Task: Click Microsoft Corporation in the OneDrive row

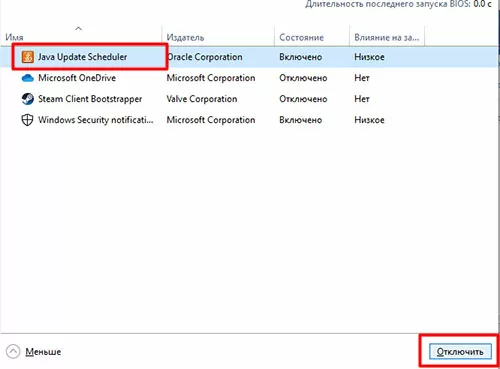Action: [x=211, y=78]
